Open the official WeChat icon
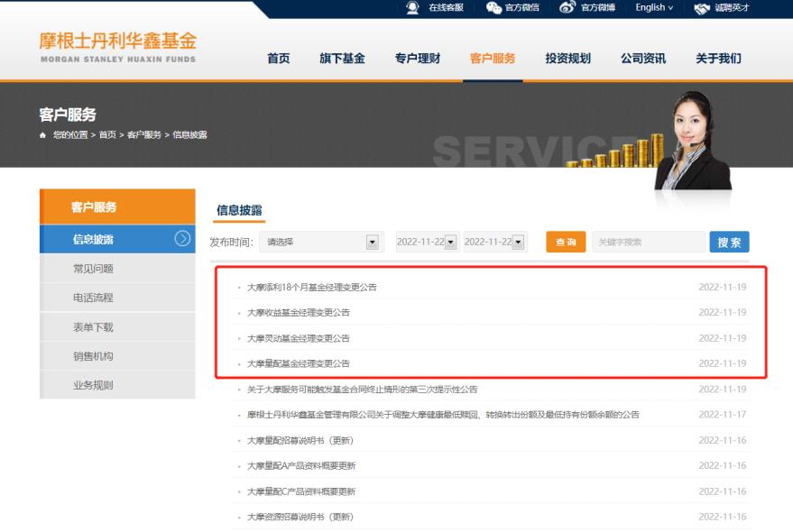The image size is (793, 532). [x=495, y=8]
